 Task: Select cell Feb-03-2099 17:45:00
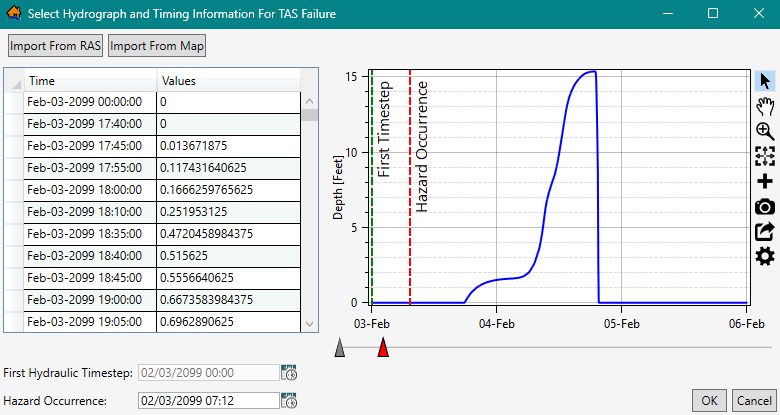(90, 146)
